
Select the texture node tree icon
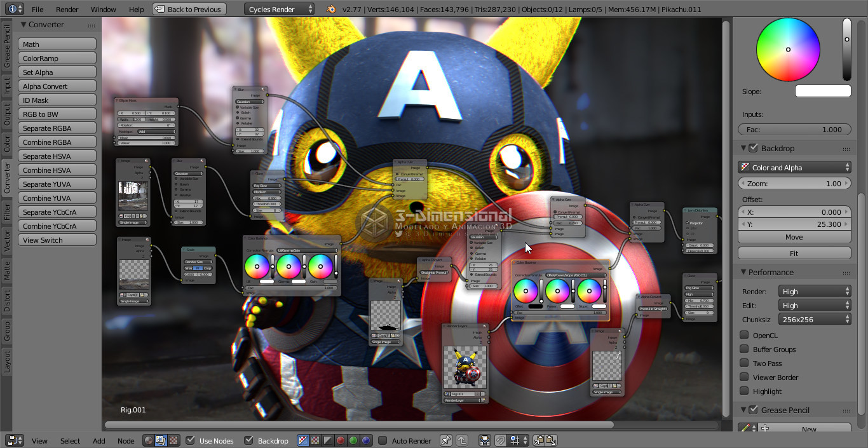point(173,440)
